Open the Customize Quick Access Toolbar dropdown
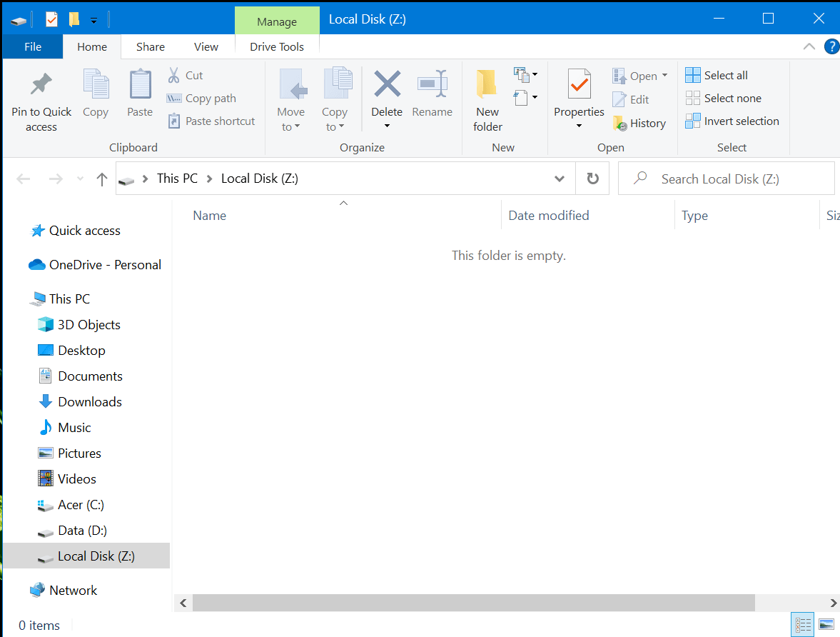 [93, 21]
